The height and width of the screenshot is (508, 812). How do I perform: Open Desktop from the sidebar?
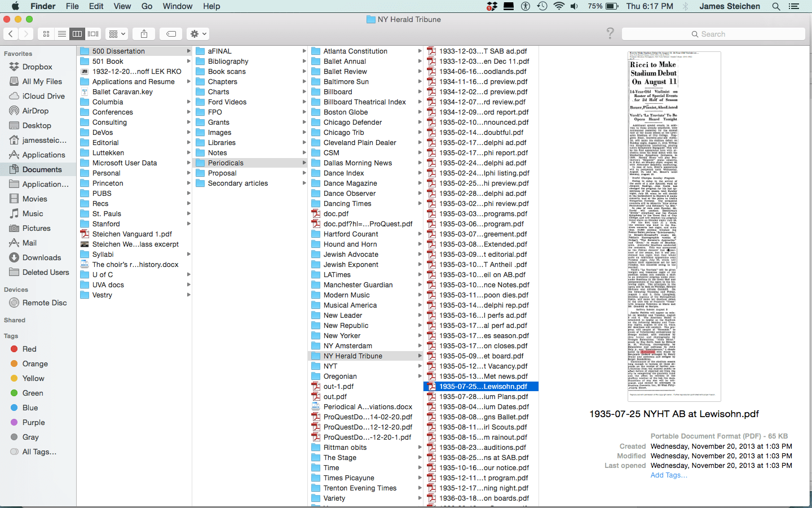pyautogui.click(x=37, y=125)
